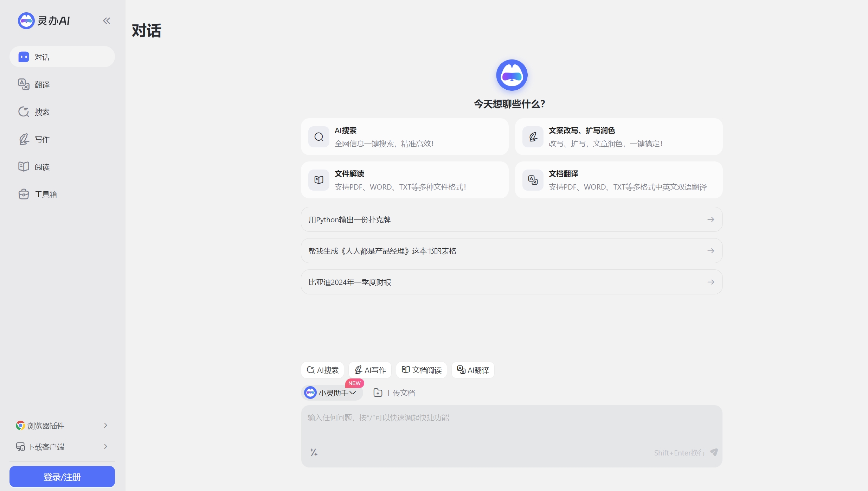The width and height of the screenshot is (868, 491).
Task: Open the 文案改写、扩写润色 card
Action: click(x=619, y=137)
